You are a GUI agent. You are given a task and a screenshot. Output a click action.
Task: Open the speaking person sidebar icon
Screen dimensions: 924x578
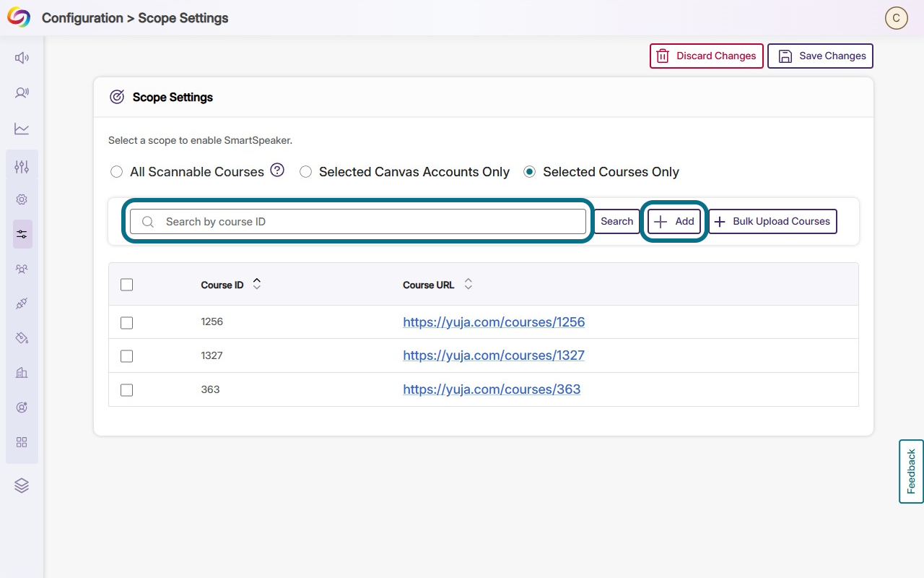(x=22, y=92)
